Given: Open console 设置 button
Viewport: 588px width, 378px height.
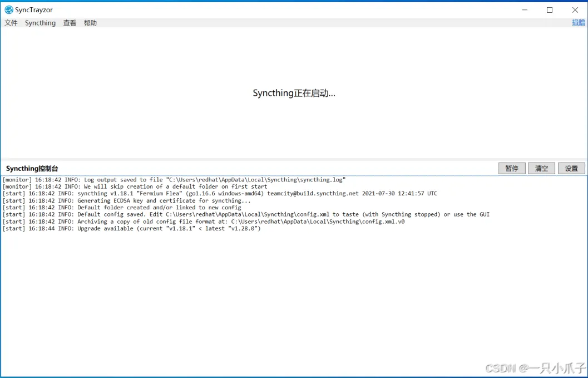Looking at the screenshot, I should [571, 168].
